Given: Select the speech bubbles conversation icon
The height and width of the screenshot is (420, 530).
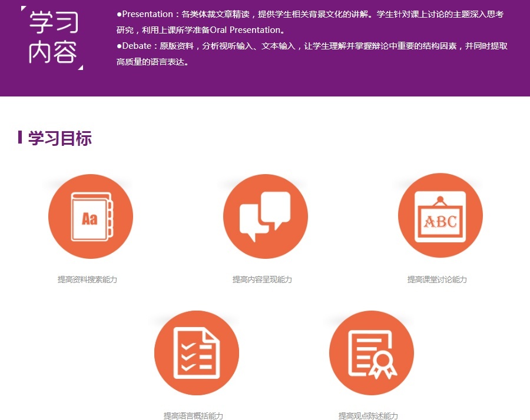Looking at the screenshot, I should pos(265,215).
